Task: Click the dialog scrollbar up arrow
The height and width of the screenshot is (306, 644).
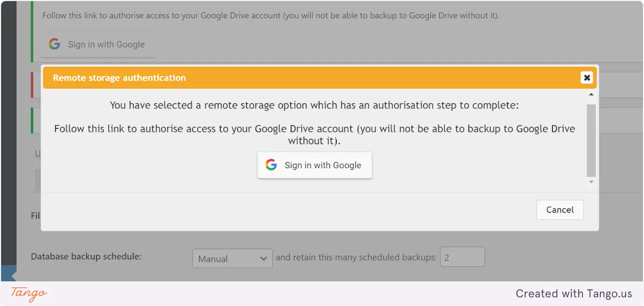Action: point(591,95)
